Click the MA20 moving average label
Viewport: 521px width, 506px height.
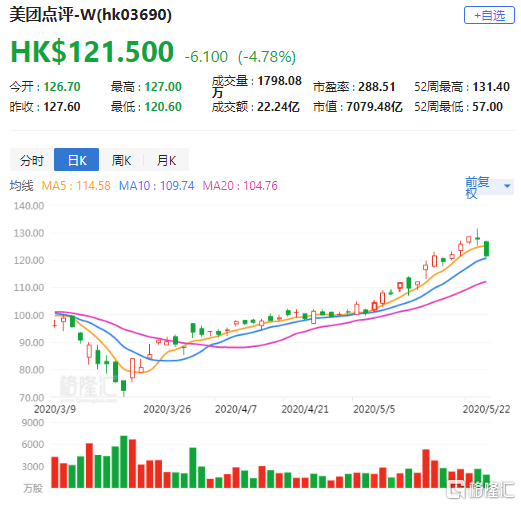coord(240,186)
